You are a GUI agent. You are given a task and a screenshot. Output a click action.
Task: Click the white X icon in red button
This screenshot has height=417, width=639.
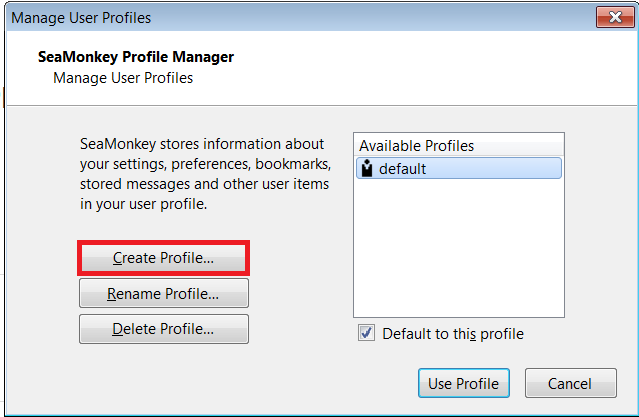[x=615, y=17]
